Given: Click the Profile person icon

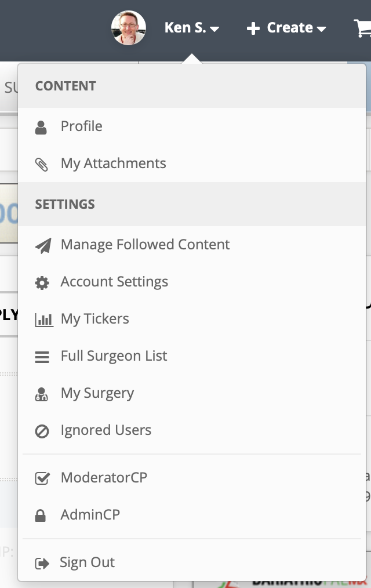Looking at the screenshot, I should 41,127.
